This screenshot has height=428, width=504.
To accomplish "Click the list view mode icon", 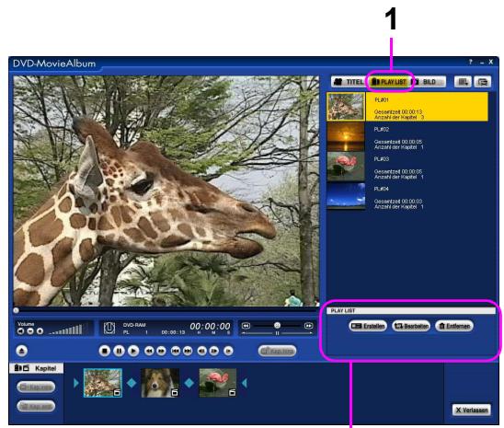I will point(463,82).
